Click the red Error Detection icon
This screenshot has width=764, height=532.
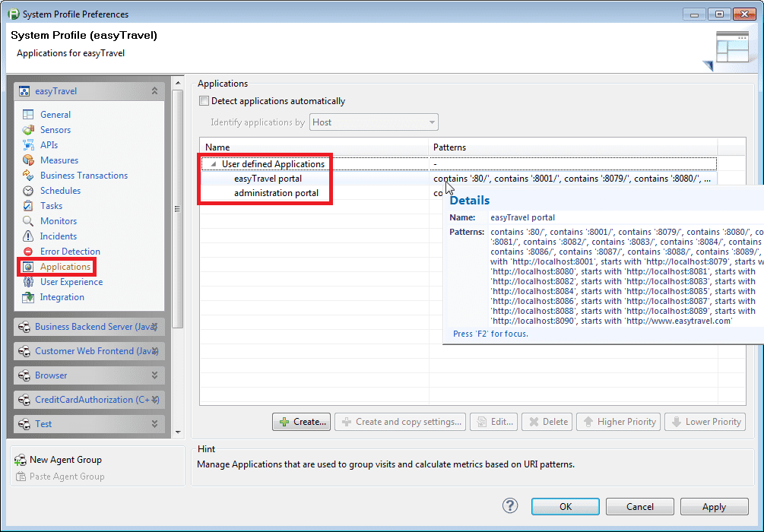click(28, 252)
